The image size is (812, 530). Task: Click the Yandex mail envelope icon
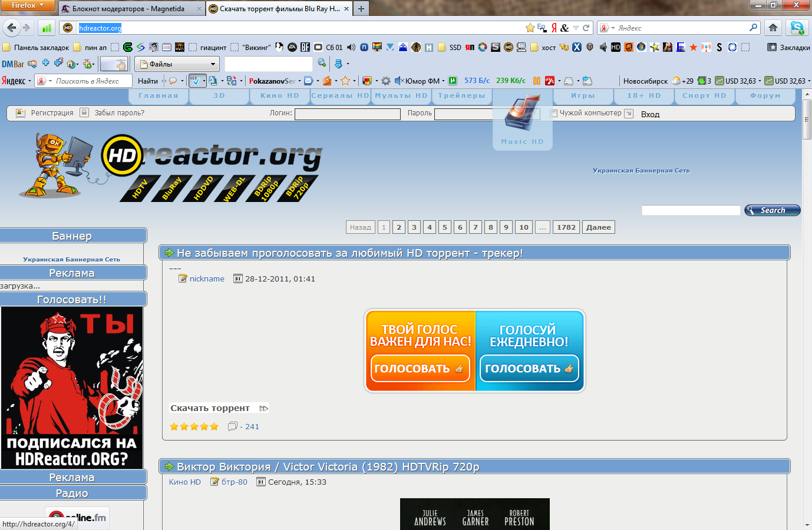click(308, 81)
